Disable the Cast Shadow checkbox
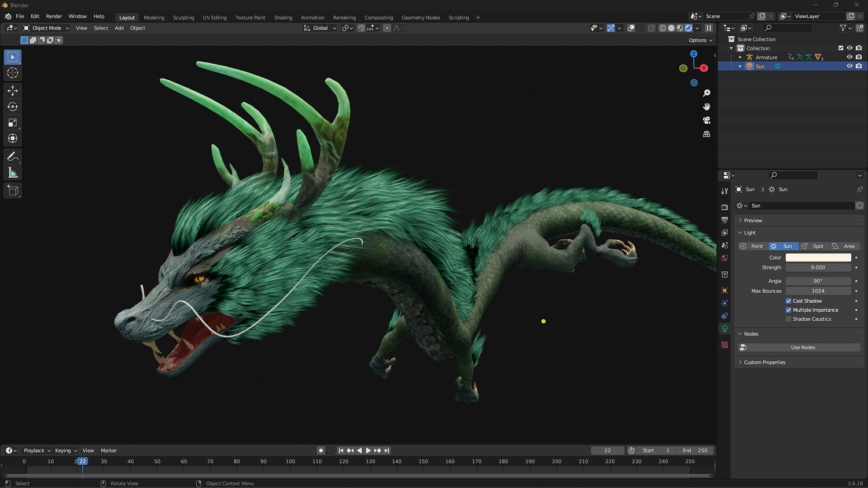This screenshot has height=488, width=868. (788, 301)
